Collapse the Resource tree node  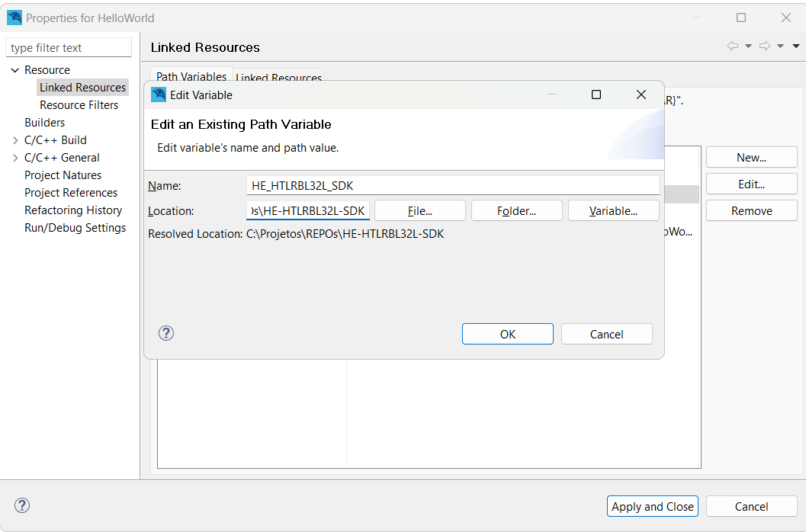[15, 70]
